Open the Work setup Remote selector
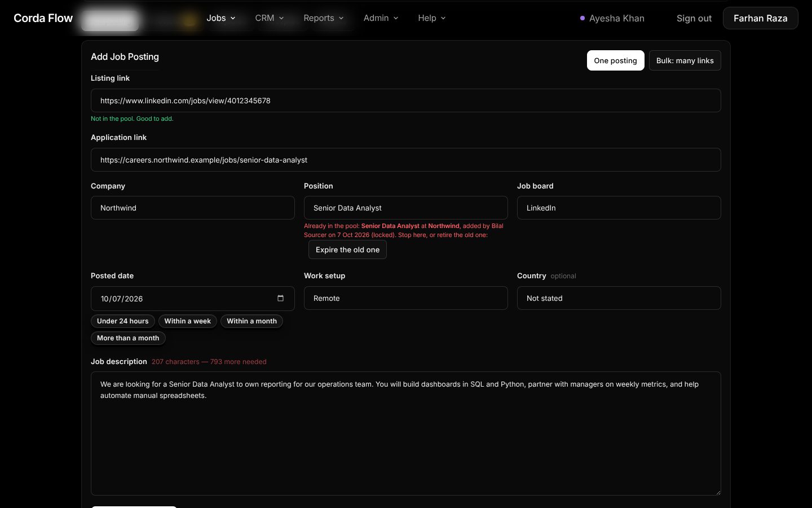Image resolution: width=812 pixels, height=508 pixels. click(x=405, y=298)
